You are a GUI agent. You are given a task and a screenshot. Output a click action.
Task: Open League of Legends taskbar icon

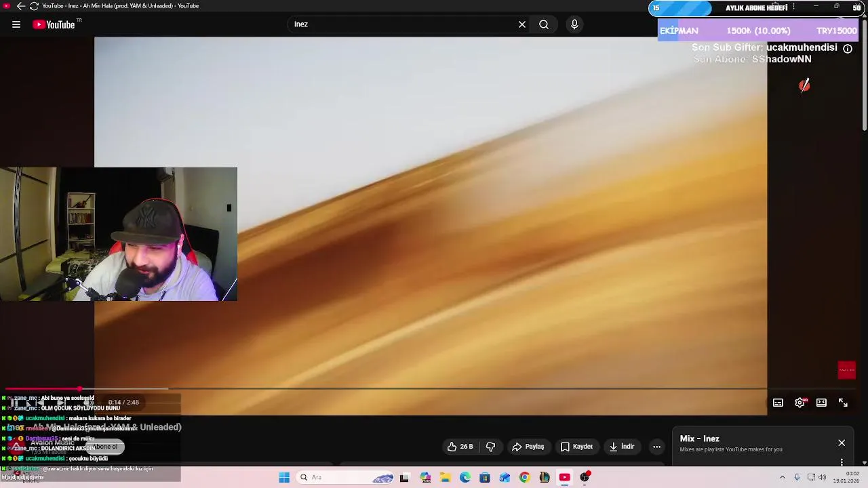(545, 478)
